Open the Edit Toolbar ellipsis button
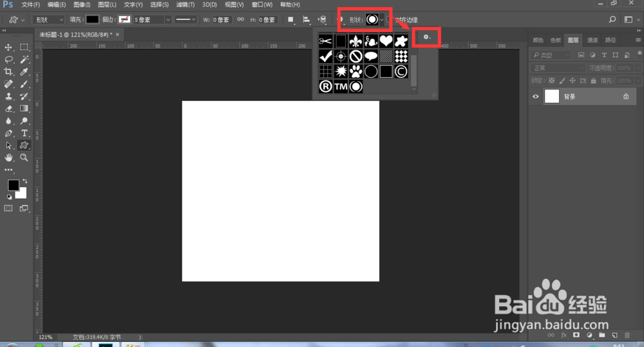The width and height of the screenshot is (644, 347). pyautogui.click(x=8, y=169)
